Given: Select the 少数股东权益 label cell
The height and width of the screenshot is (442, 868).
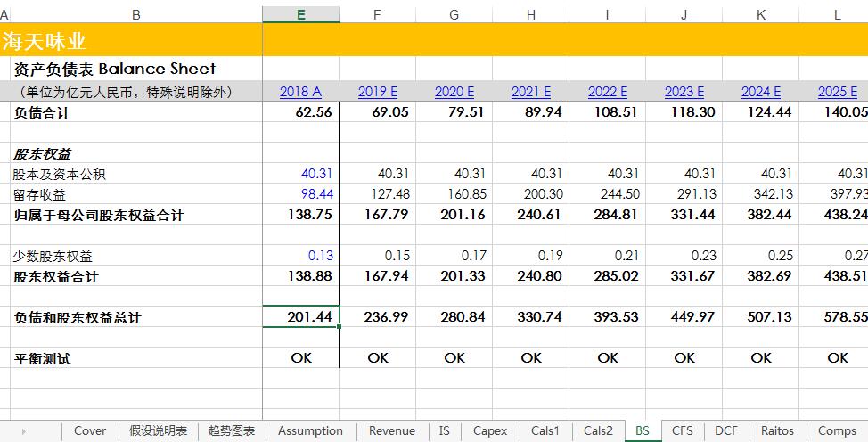Looking at the screenshot, I should point(136,256).
